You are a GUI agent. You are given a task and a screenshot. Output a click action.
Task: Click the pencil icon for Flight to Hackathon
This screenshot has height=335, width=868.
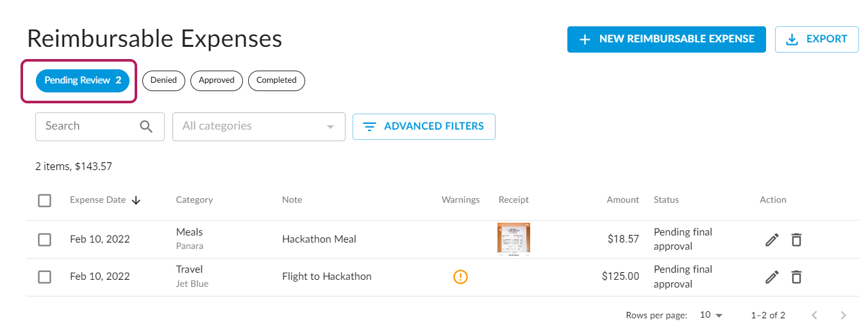pos(772,277)
